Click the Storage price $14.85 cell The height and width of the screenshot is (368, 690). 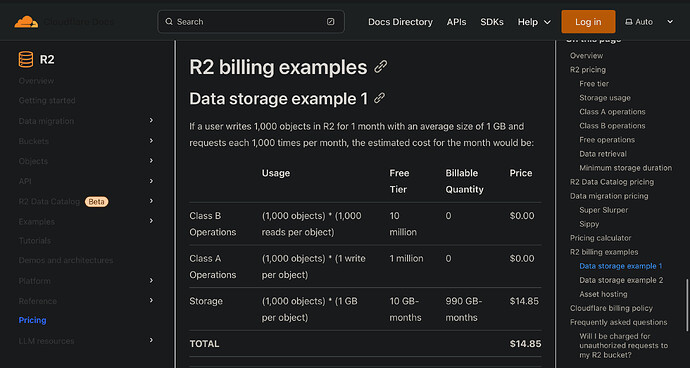coord(524,301)
